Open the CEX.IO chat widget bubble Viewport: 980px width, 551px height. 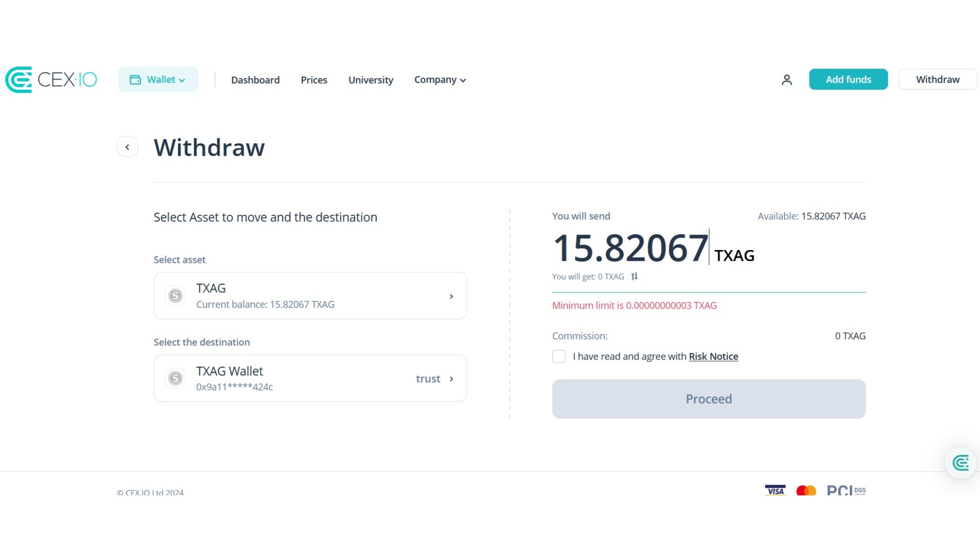click(x=961, y=463)
